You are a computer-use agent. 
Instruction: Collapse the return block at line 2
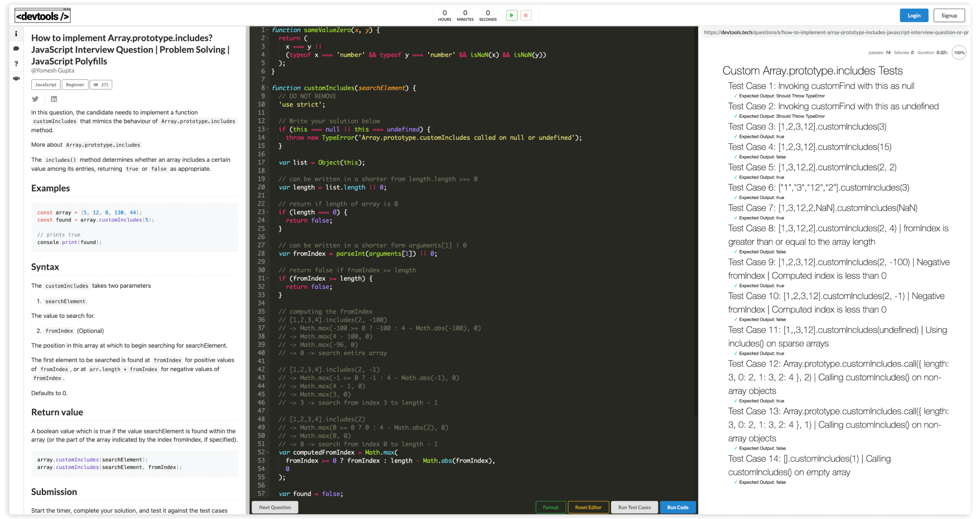click(x=267, y=38)
